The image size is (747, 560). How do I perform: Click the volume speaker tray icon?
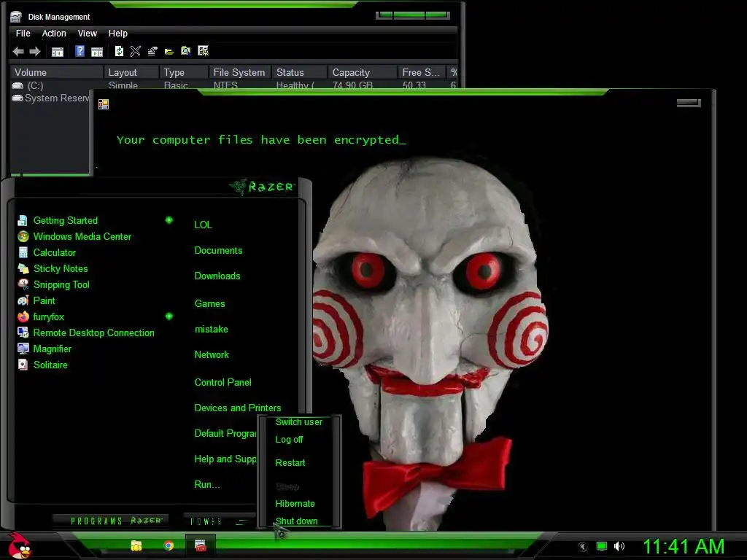tap(619, 546)
